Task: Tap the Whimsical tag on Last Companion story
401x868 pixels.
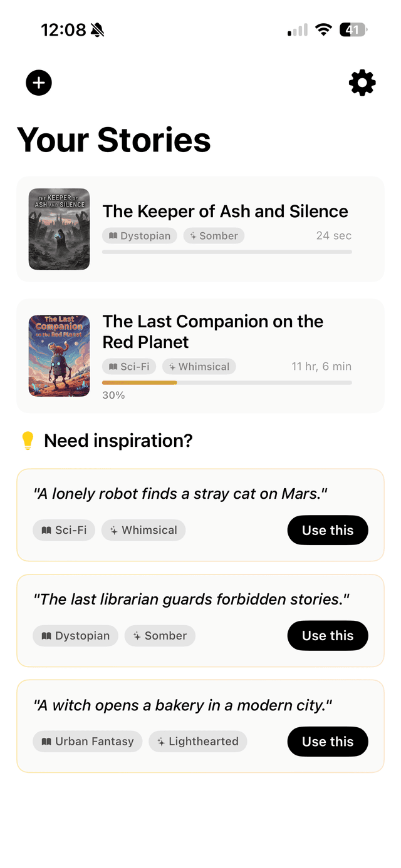Action: 199,367
